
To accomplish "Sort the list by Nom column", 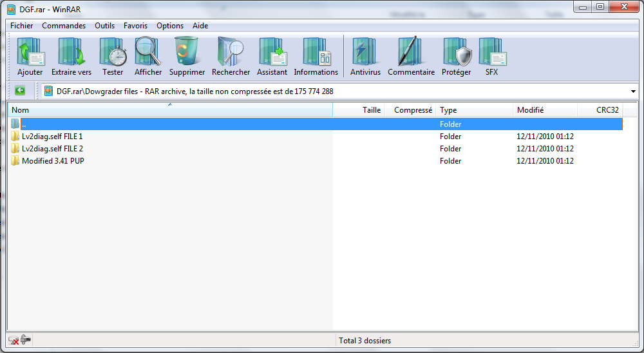I will point(170,110).
